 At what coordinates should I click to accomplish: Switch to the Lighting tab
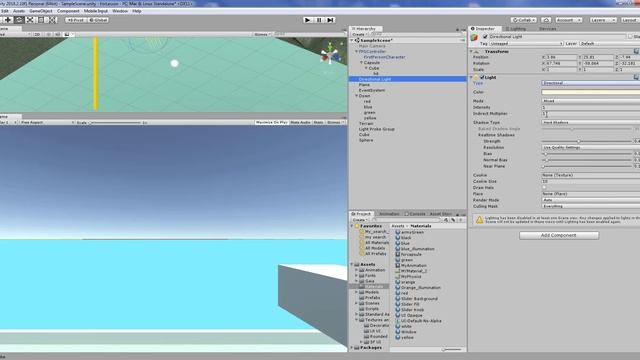[516, 29]
